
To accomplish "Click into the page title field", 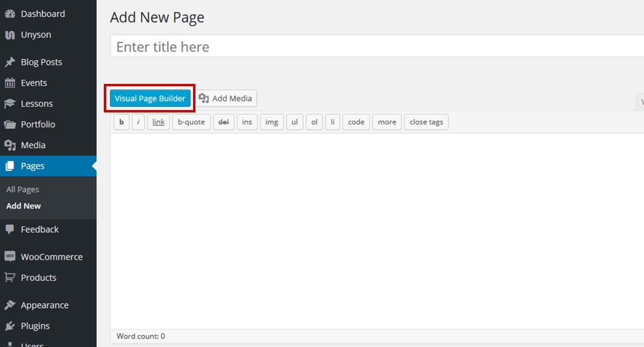I will coord(376,46).
